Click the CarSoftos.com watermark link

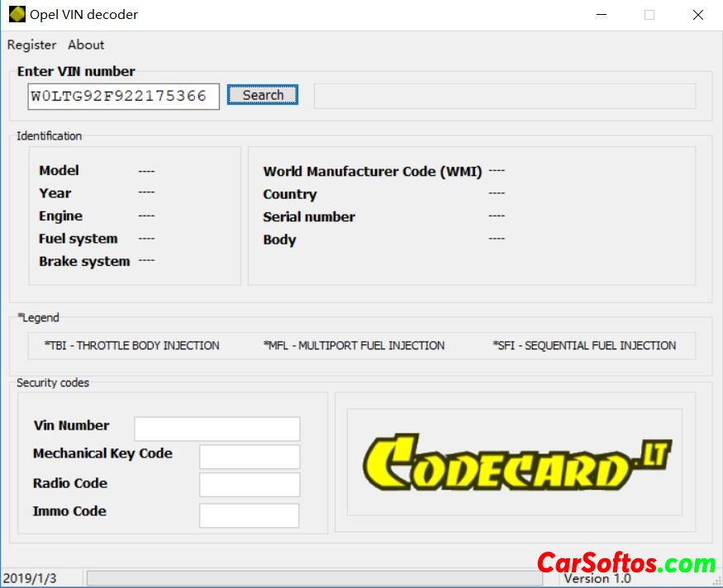pyautogui.click(x=625, y=563)
